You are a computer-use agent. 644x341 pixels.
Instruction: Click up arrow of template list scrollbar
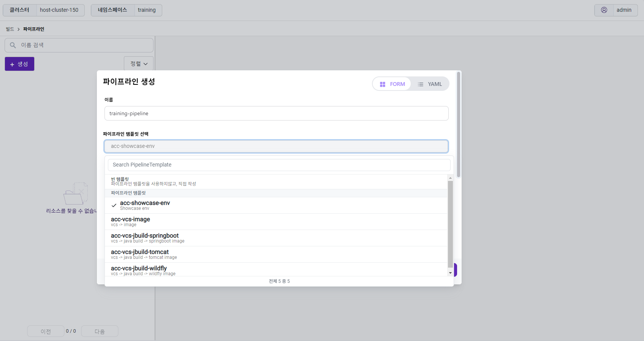(x=450, y=178)
